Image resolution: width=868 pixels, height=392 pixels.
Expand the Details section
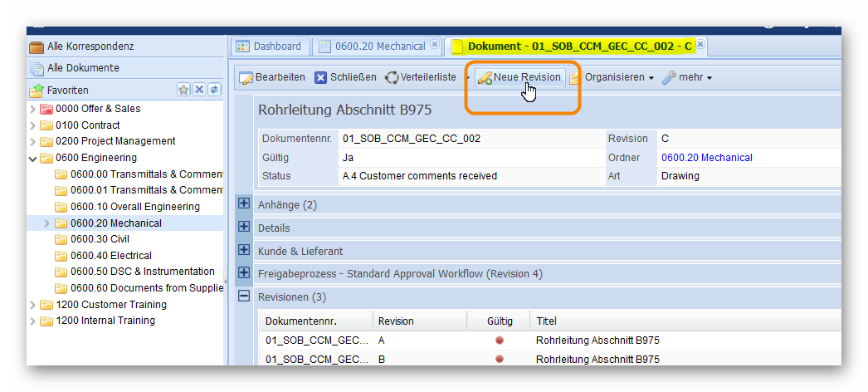click(244, 228)
